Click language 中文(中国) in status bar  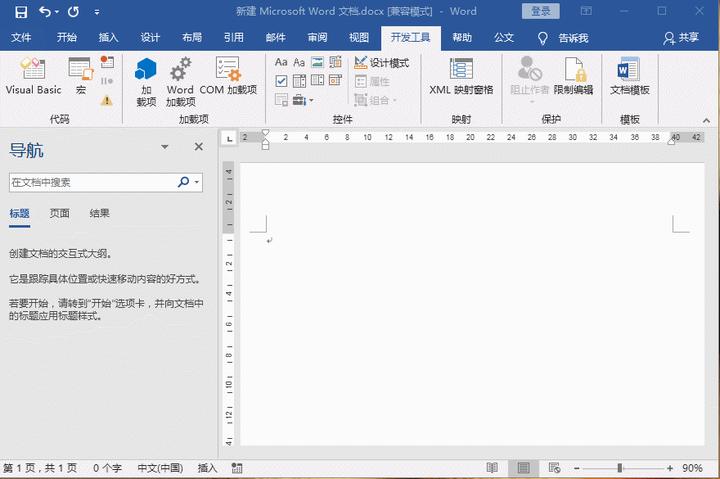point(160,468)
